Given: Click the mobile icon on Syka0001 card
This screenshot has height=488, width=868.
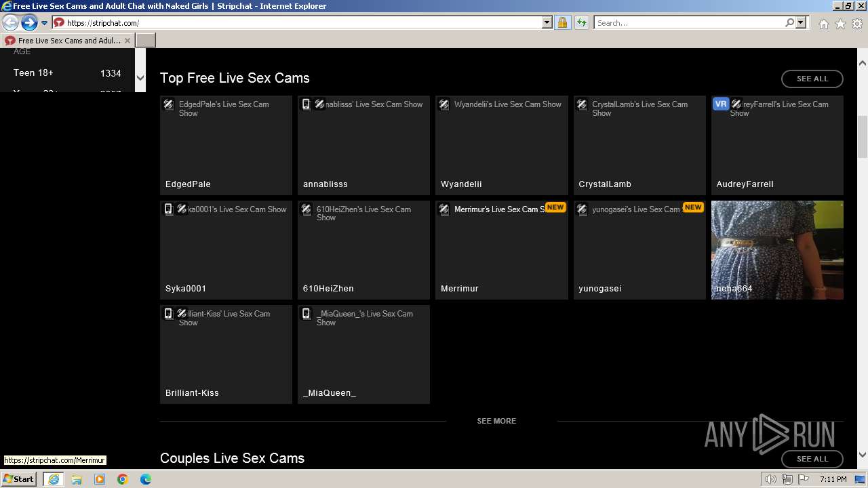Looking at the screenshot, I should 169,209.
